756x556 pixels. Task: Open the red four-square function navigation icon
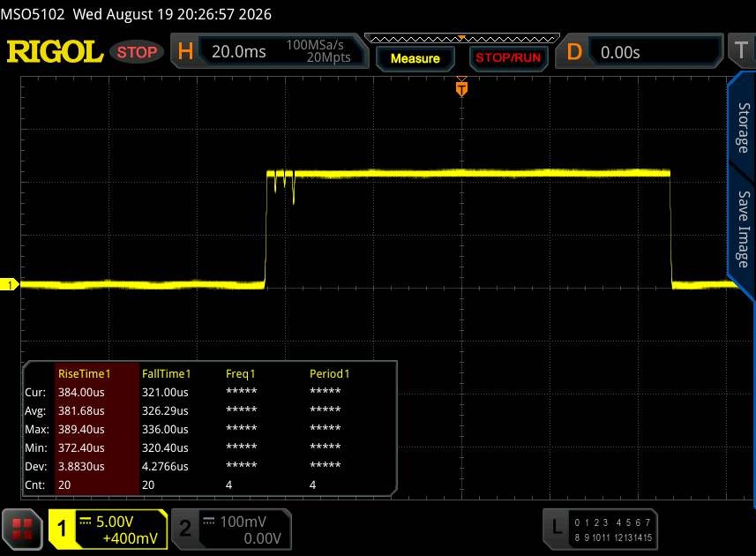(x=22, y=529)
